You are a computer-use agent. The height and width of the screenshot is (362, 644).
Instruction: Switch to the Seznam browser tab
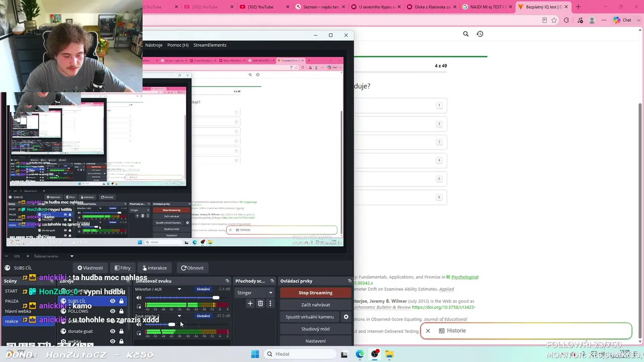click(x=319, y=7)
